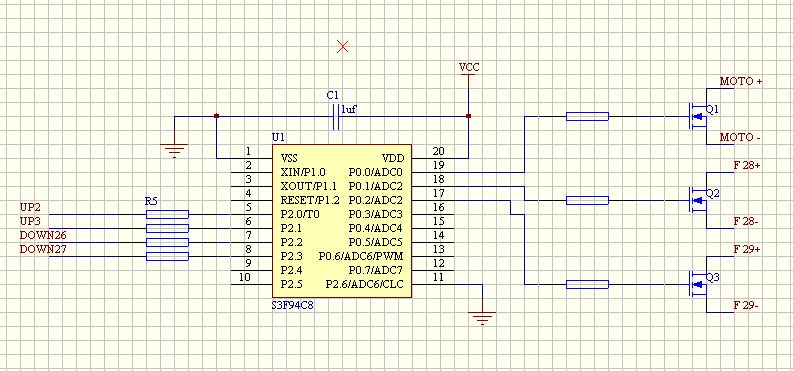Screen dimensions: 793x371
Task: Click the UP2 net label
Action: pyautogui.click(x=30, y=207)
